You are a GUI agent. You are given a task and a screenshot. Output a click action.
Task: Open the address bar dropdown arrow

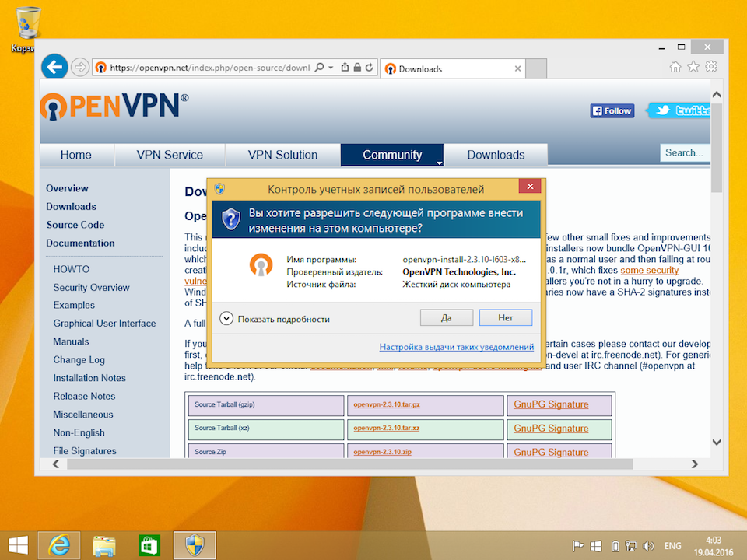[x=331, y=68]
